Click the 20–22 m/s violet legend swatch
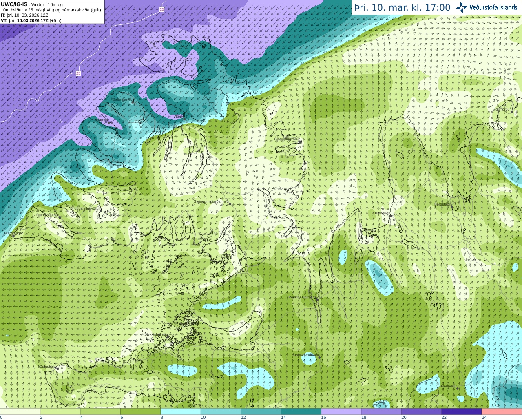 (x=422, y=411)
